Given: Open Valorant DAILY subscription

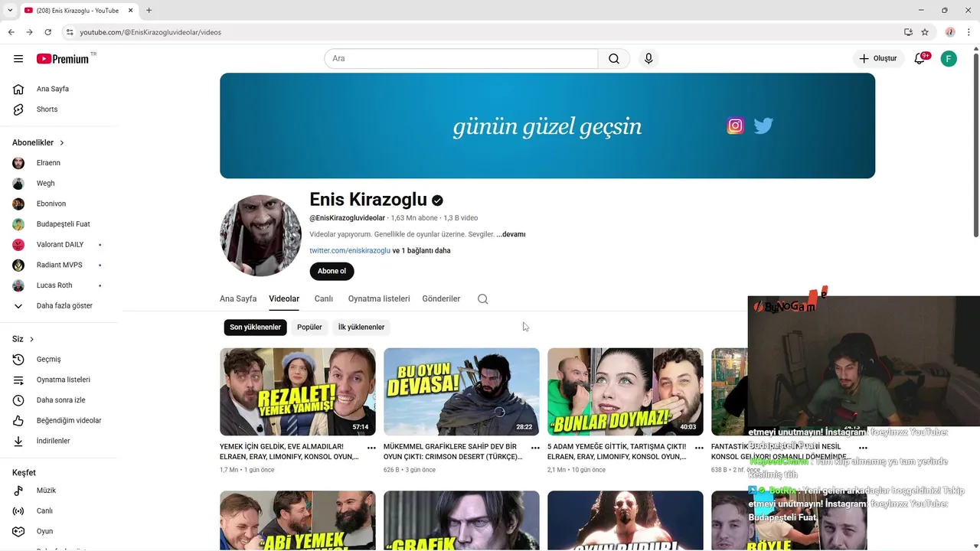Looking at the screenshot, I should coord(61,245).
